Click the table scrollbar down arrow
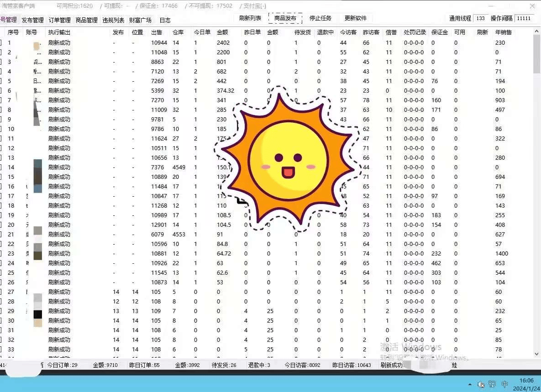 click(536, 354)
